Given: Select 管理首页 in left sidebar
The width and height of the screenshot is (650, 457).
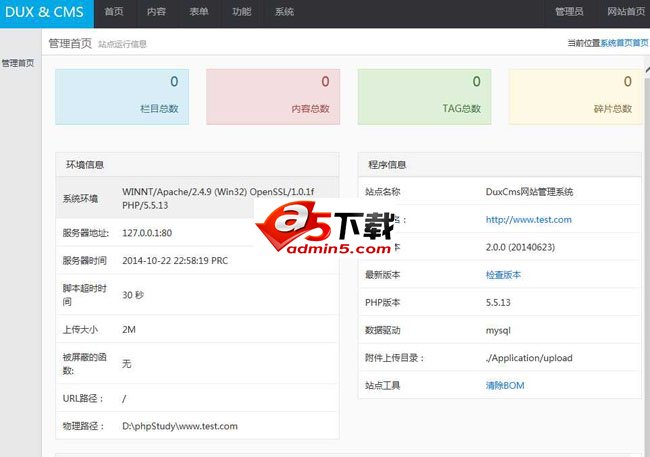Looking at the screenshot, I should click(18, 63).
